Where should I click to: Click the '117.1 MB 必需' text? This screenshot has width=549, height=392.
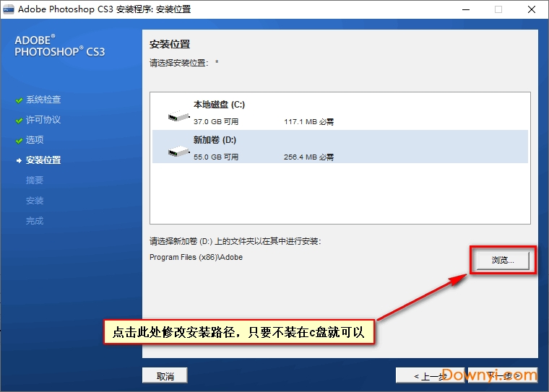coord(309,122)
